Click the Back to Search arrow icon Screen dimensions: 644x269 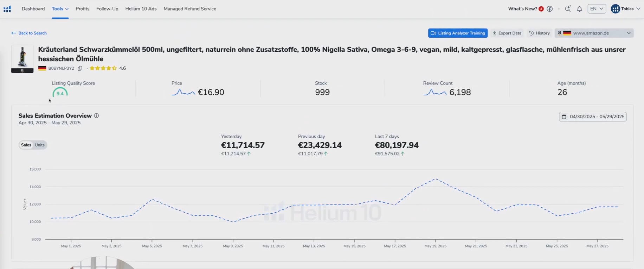pyautogui.click(x=14, y=33)
